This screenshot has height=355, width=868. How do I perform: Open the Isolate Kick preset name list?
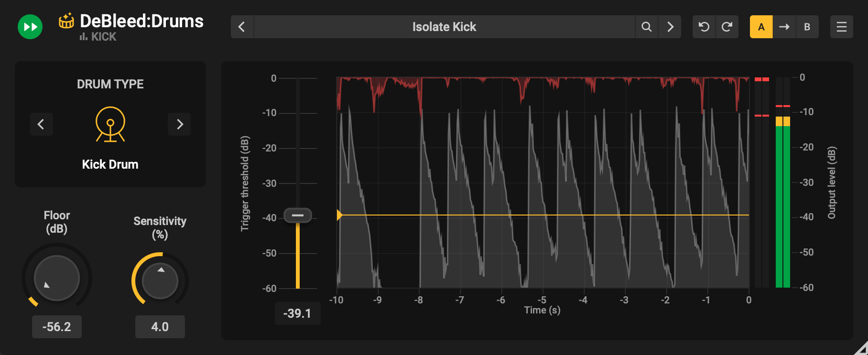coord(444,27)
